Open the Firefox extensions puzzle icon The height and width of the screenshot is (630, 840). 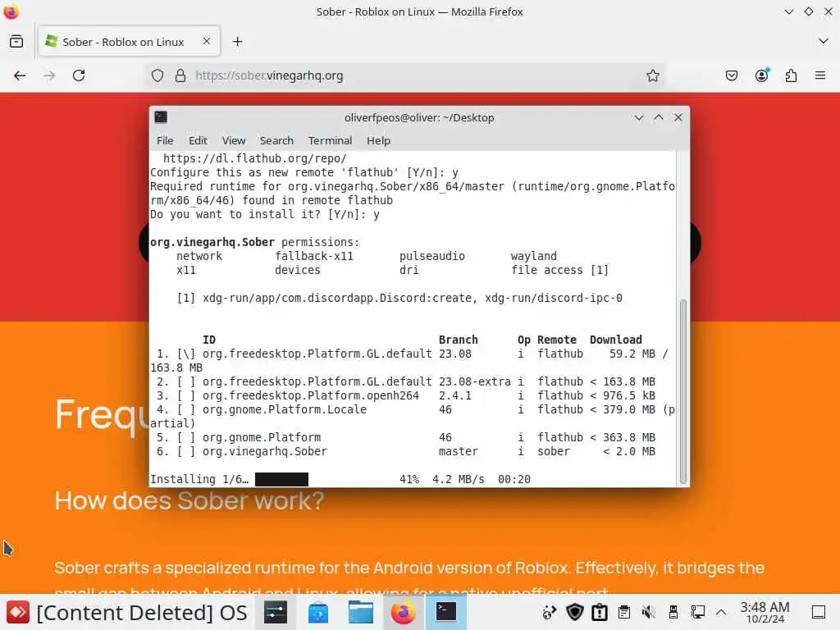(x=791, y=75)
